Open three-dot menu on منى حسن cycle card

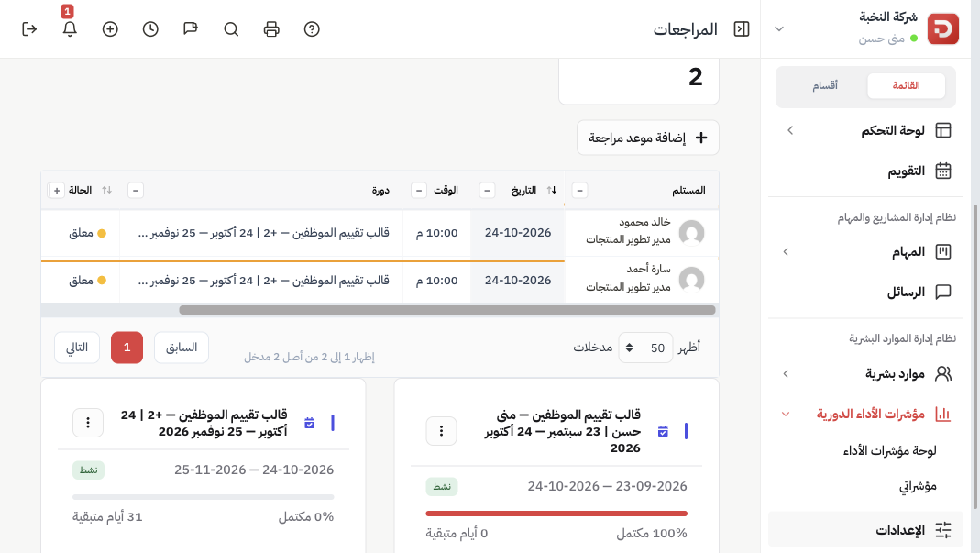click(x=441, y=431)
